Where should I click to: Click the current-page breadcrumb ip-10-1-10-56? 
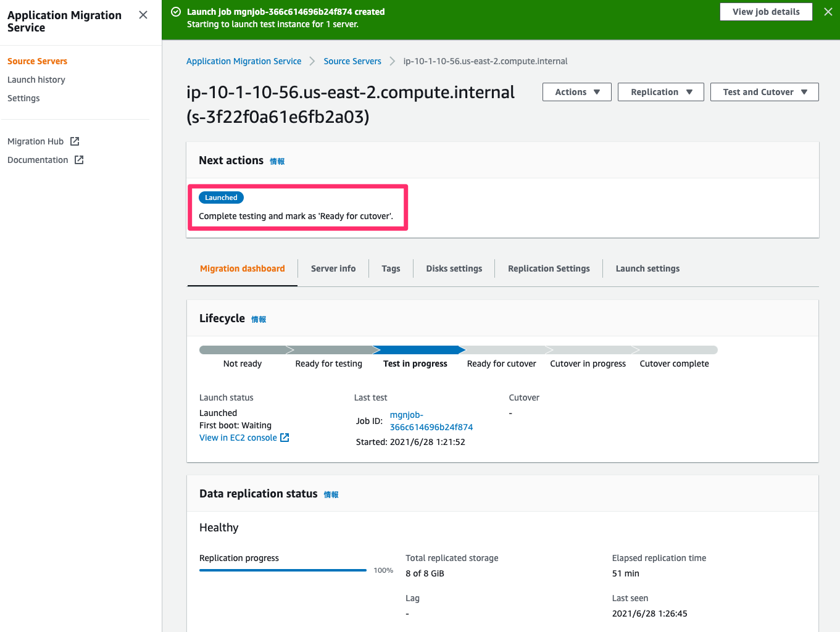tap(485, 61)
